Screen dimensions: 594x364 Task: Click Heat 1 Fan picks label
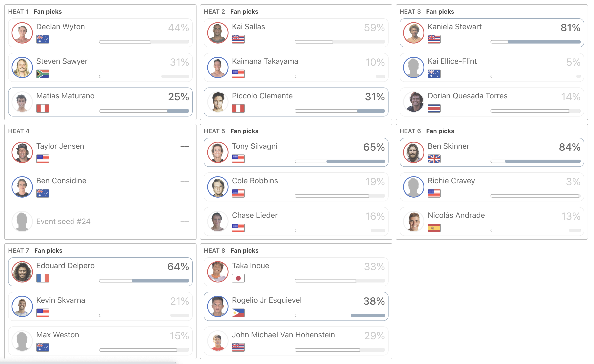pos(48,12)
